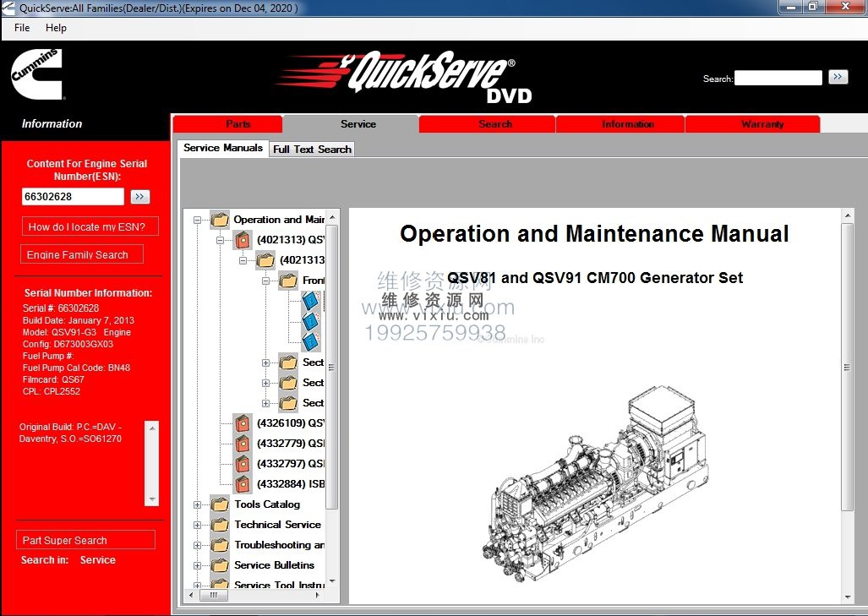Screen dimensions: 868x616
Task: Select the (4326109) QSV tree label
Action: (291, 422)
